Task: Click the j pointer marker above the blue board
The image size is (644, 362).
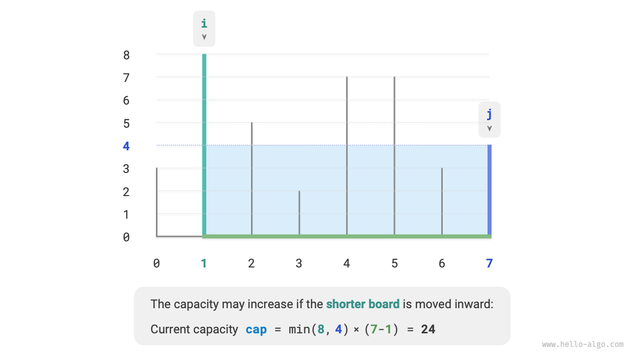Action: tap(489, 120)
